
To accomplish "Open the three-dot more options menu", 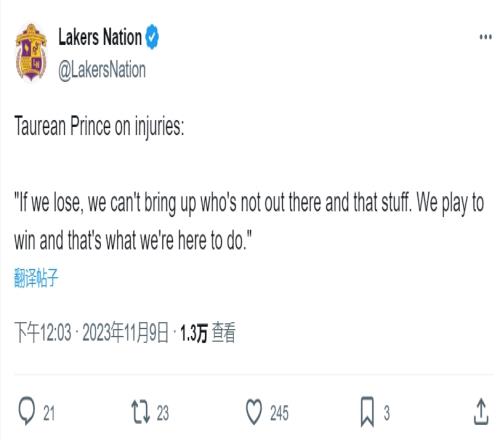I will point(486,37).
